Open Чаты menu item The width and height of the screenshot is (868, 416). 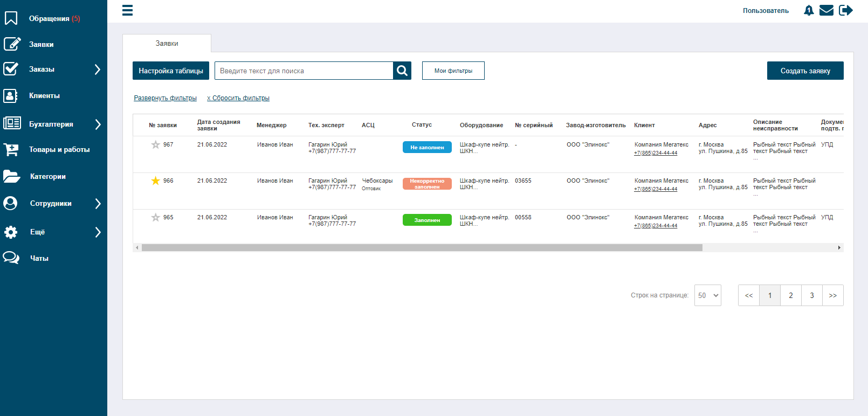[x=39, y=258]
